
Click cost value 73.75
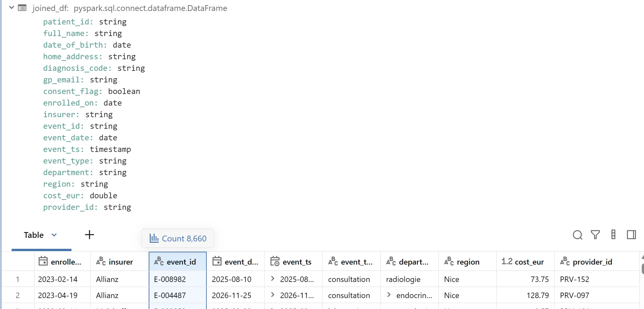pos(525,279)
